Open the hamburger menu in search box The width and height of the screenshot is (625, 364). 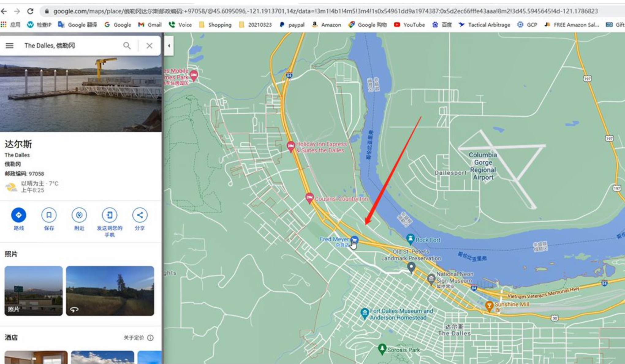(x=9, y=46)
